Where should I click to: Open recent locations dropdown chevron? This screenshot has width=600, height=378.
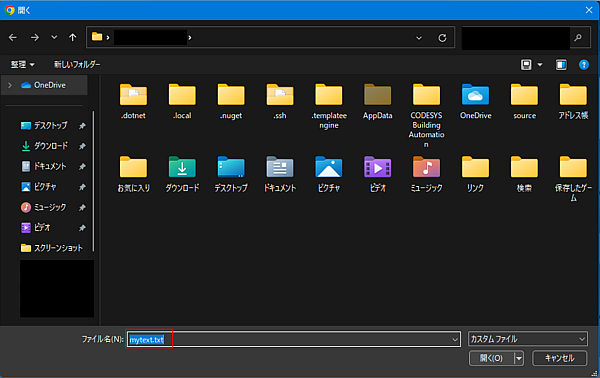coord(54,37)
